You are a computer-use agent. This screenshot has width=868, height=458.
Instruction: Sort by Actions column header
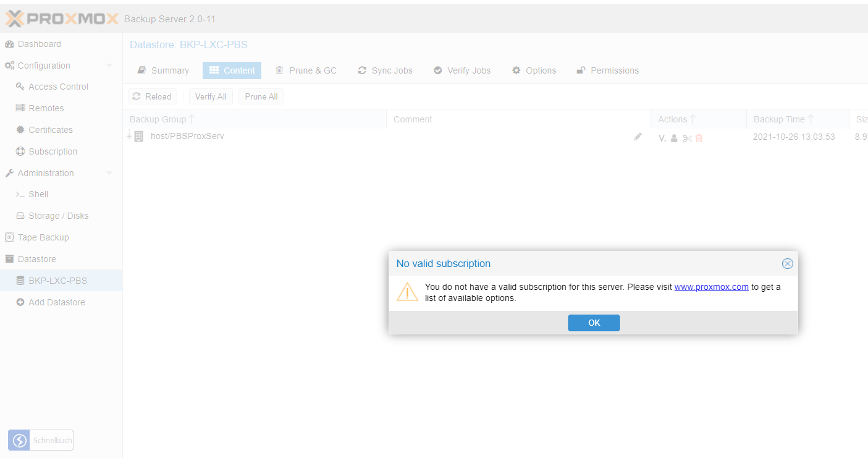tap(698, 119)
